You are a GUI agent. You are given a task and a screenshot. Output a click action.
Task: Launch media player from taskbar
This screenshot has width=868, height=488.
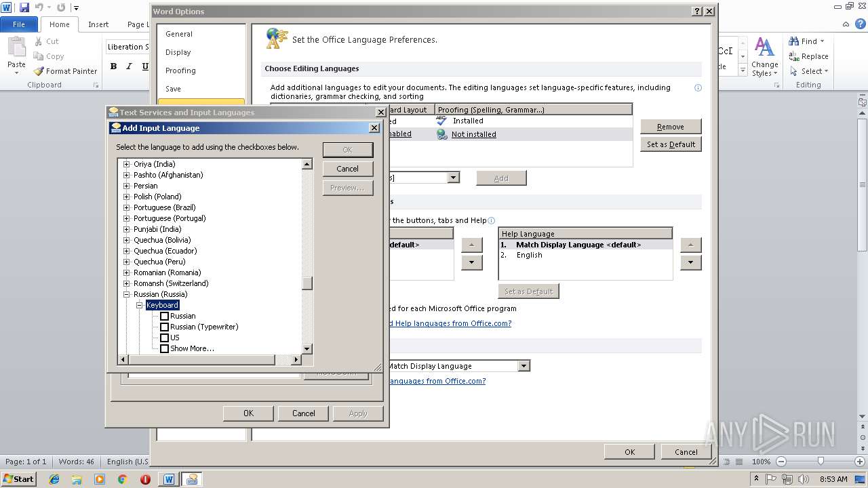(100, 479)
